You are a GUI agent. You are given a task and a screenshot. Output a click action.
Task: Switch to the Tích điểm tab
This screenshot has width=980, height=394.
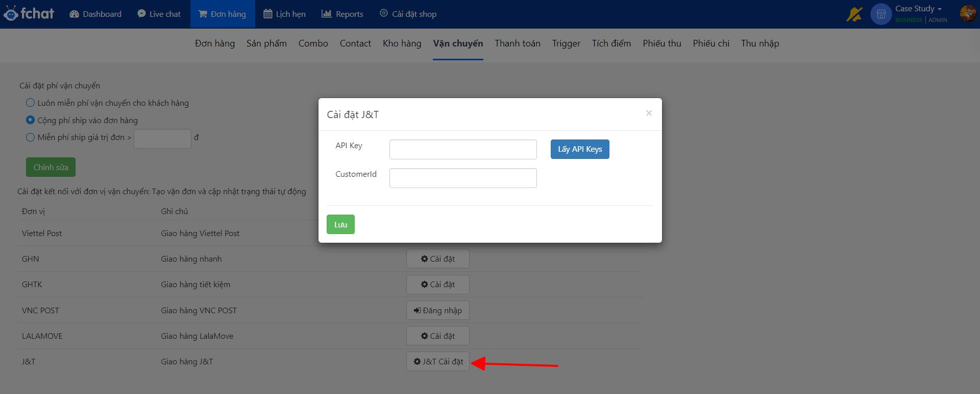click(611, 43)
